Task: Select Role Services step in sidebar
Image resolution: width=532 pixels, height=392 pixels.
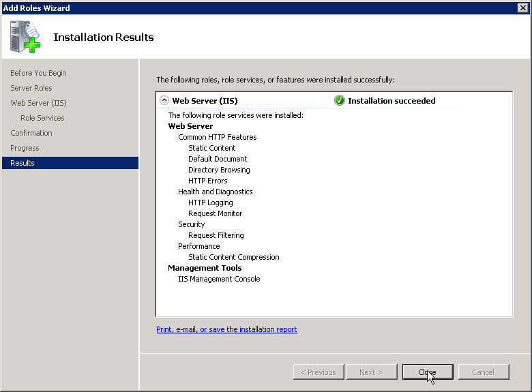Action: [x=42, y=118]
